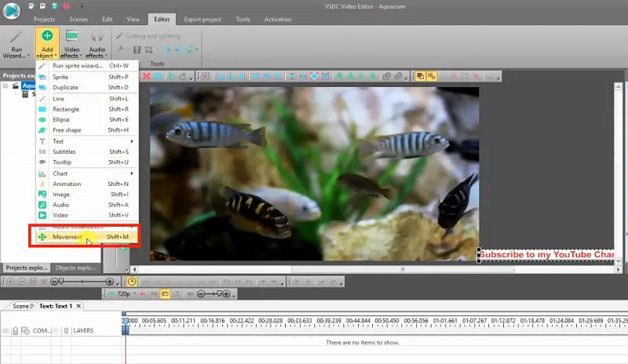Toggle the highlighted loop playback icon
Viewport: 628px width, 364px height.
[x=165, y=294]
